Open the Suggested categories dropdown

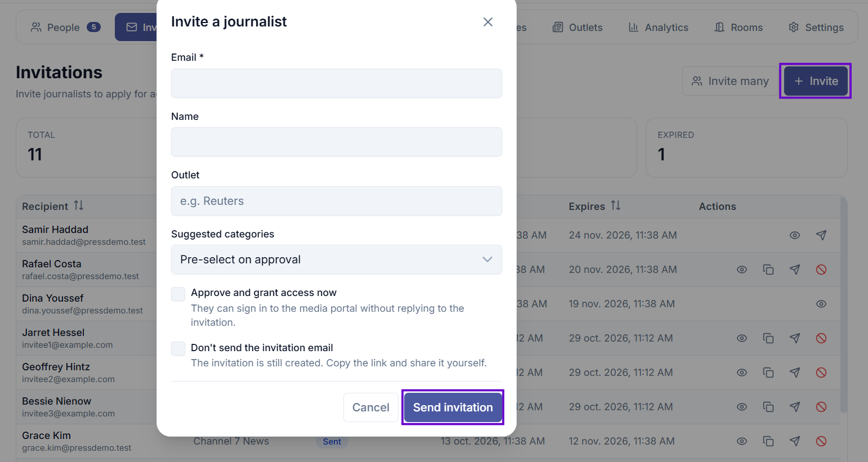coord(337,259)
